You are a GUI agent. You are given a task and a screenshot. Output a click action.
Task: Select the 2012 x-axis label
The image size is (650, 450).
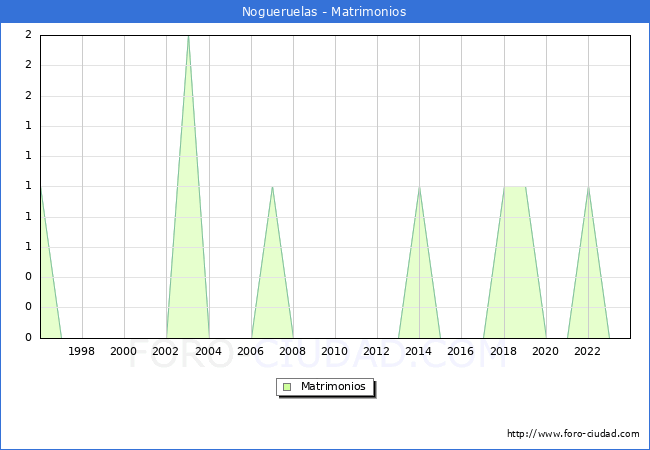point(377,351)
